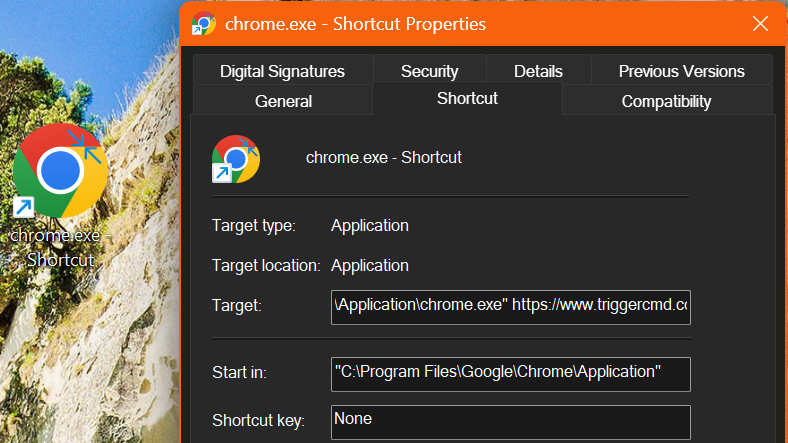Click the shortcut name text beside the dialog icon
This screenshot has height=443, width=788.
click(x=383, y=157)
